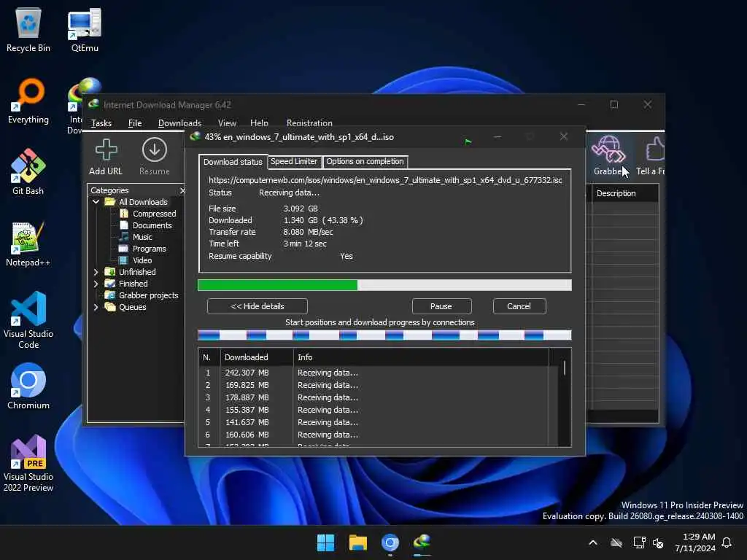The width and height of the screenshot is (747, 560).
Task: Select connection row 4 with 155.387 MB
Action: tap(373, 410)
